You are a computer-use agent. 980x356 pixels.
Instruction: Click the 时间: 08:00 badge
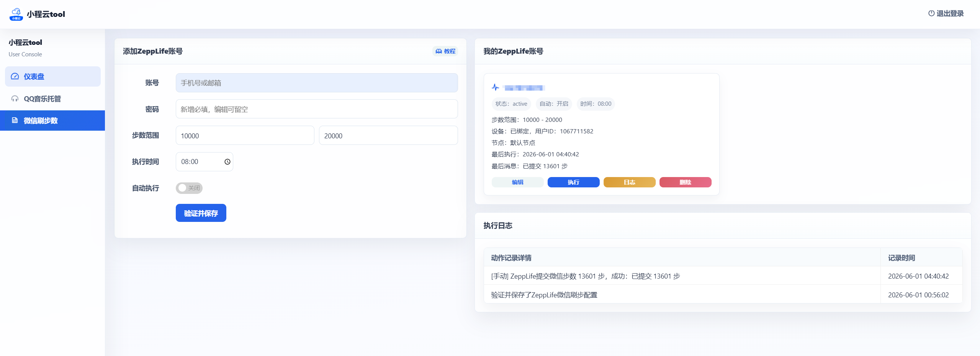point(596,104)
